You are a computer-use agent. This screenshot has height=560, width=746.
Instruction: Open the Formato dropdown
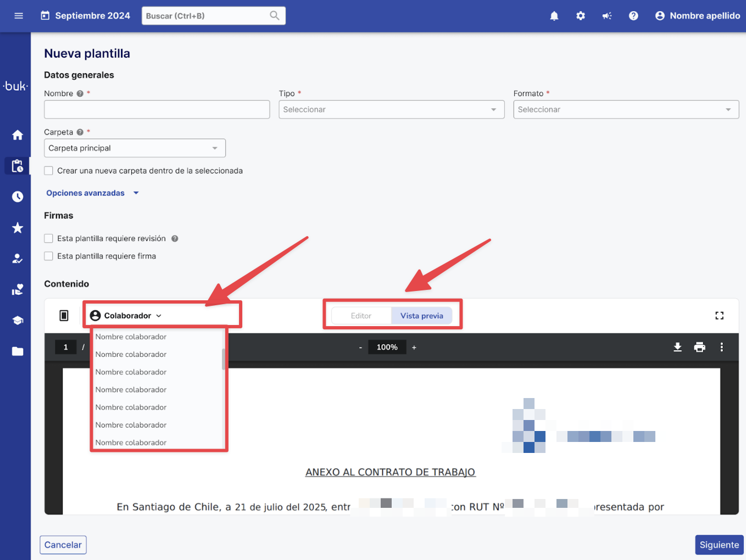pos(626,110)
